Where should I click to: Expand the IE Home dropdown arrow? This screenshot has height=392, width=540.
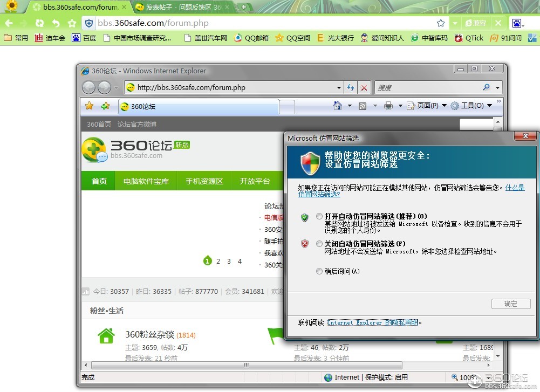[350, 106]
